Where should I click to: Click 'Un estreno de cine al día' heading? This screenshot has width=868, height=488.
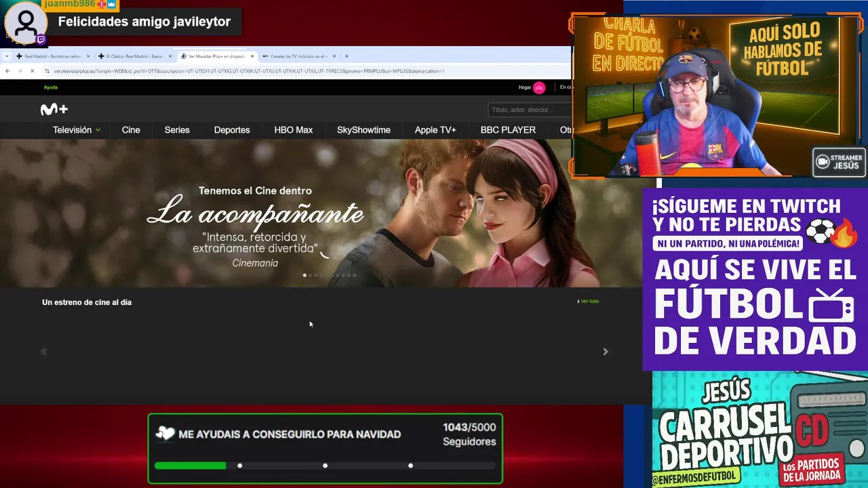(87, 302)
